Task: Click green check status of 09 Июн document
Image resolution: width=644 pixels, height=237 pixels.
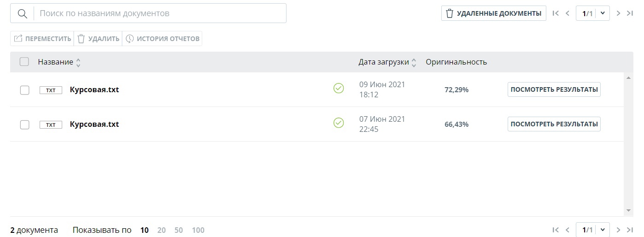Action: point(339,88)
